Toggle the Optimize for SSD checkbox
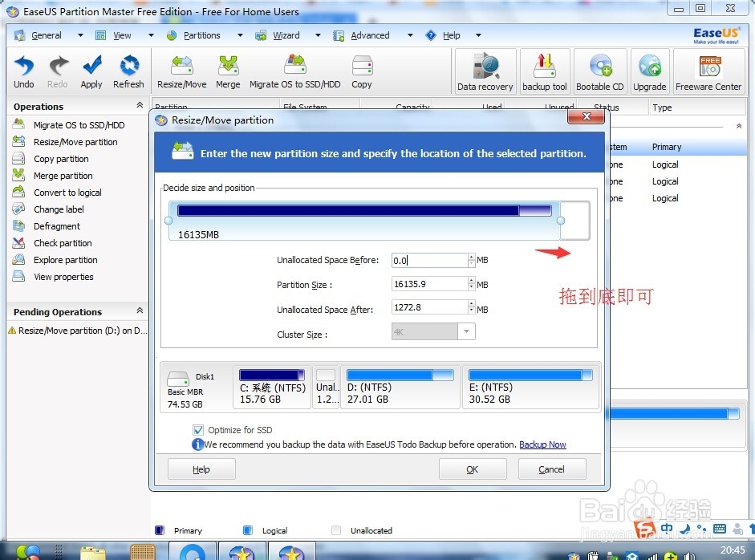This screenshot has height=560, width=755. coord(198,430)
